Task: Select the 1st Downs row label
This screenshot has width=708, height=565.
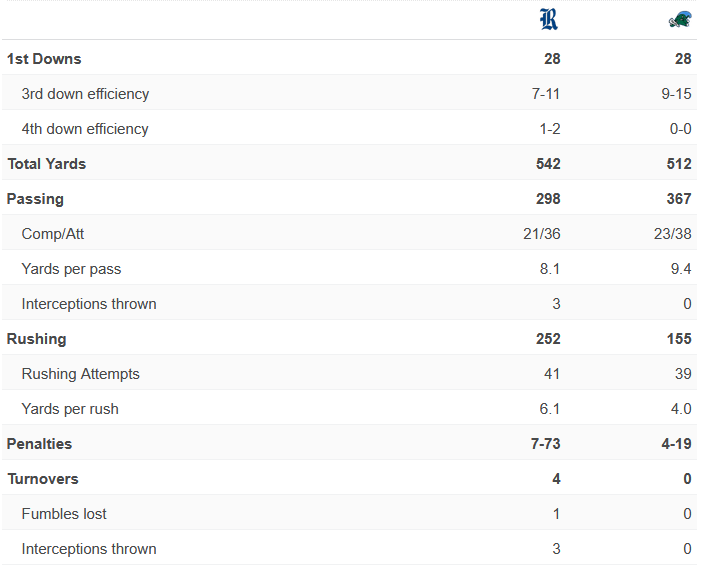Action: point(44,59)
